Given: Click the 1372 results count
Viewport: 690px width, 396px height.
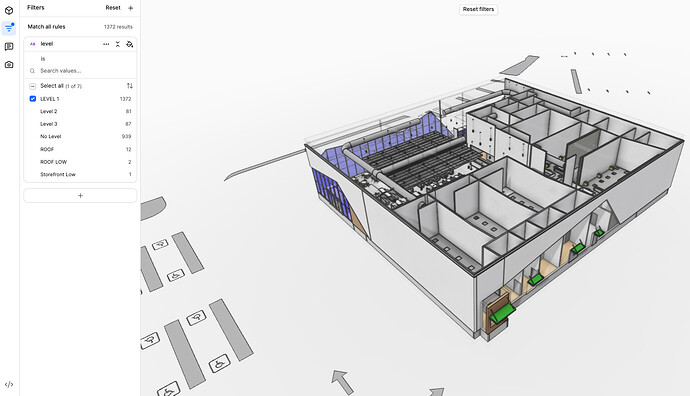Looking at the screenshot, I should [x=118, y=27].
